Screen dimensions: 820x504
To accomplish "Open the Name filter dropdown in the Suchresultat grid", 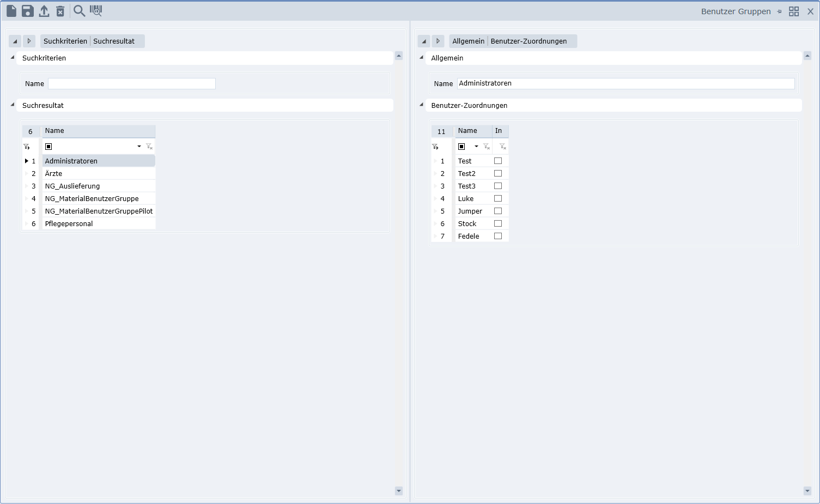I will pos(139,147).
